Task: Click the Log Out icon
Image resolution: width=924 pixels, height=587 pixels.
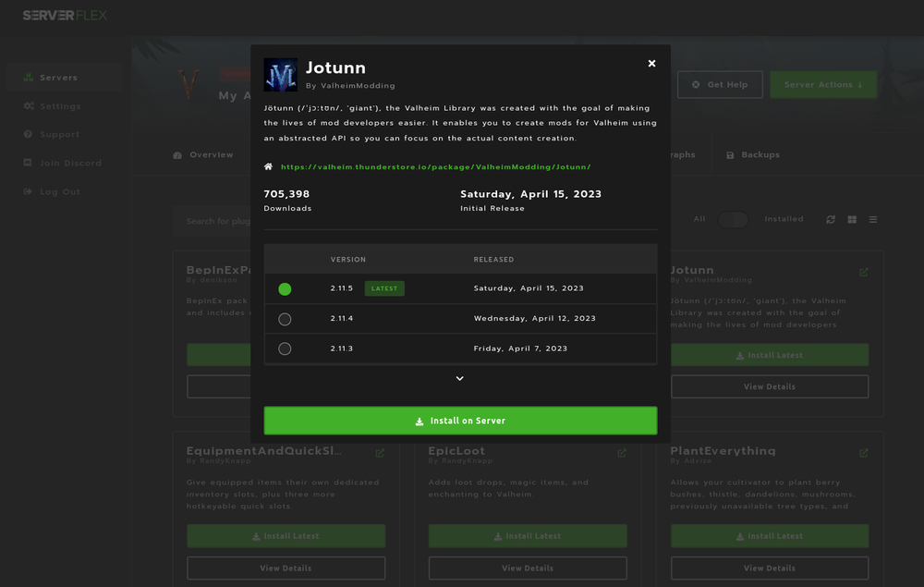Action: tap(29, 191)
